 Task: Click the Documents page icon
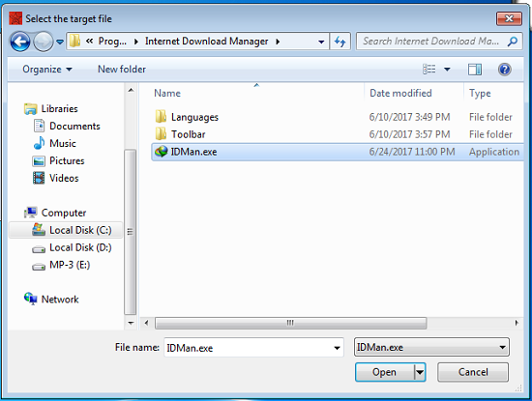(39, 126)
